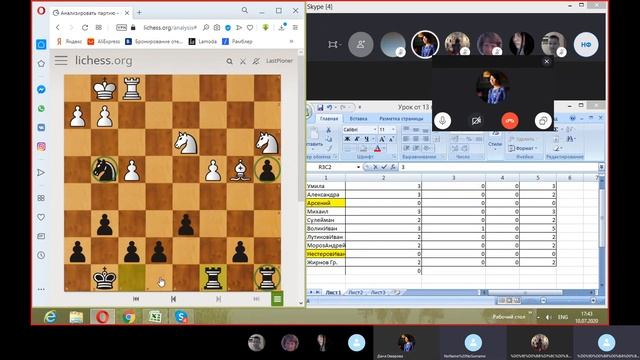Expand the Excel formula bar
Image resolution: width=640 pixels, height=360 pixels.
coord(601,167)
